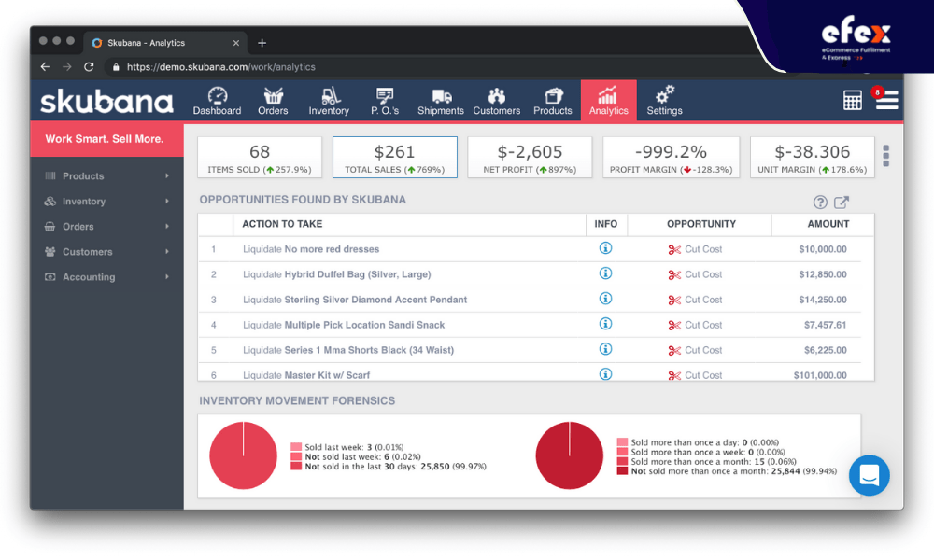Go to the Orders basket icon
934x560 pixels.
274,95
